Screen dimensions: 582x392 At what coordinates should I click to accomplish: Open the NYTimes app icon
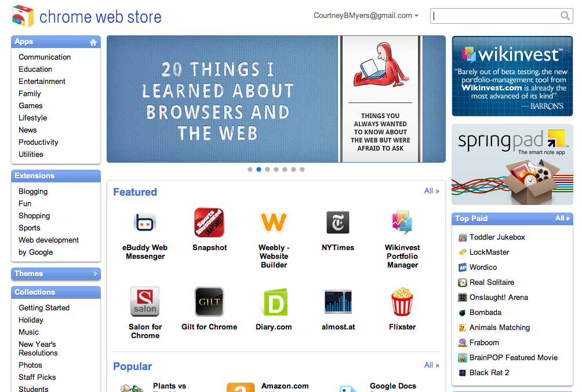click(x=338, y=222)
